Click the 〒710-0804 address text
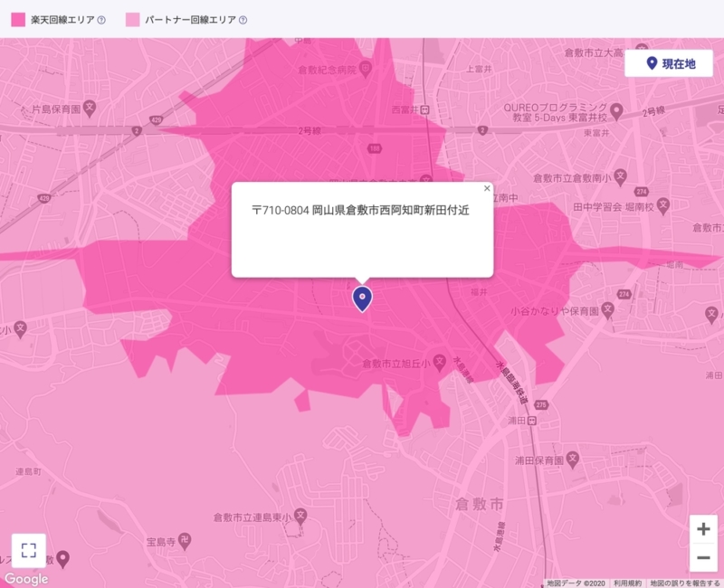Screen dimensions: 724x588 [360, 211]
